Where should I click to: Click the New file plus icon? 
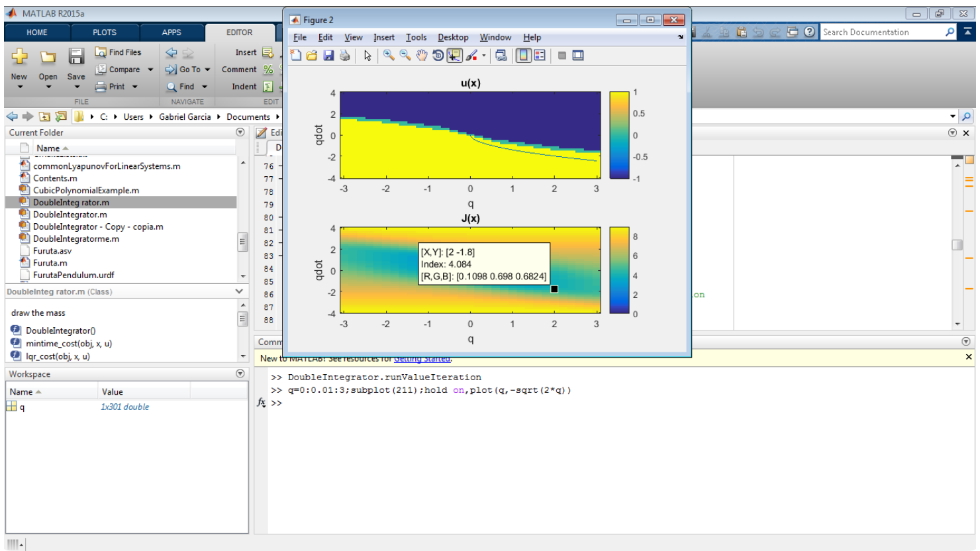click(19, 58)
